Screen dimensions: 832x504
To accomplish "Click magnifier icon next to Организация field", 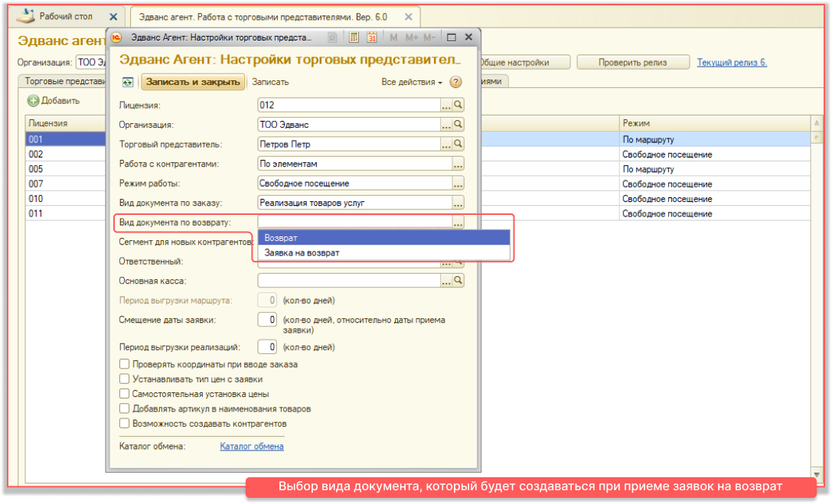I will pos(458,125).
